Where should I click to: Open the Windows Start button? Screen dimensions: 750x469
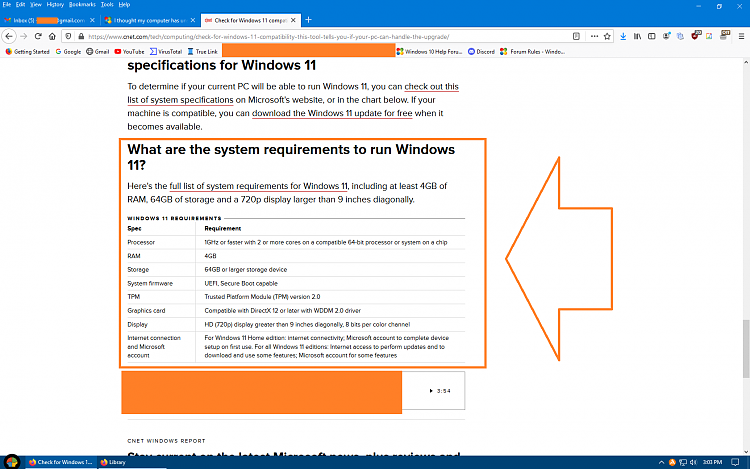tap(12, 462)
